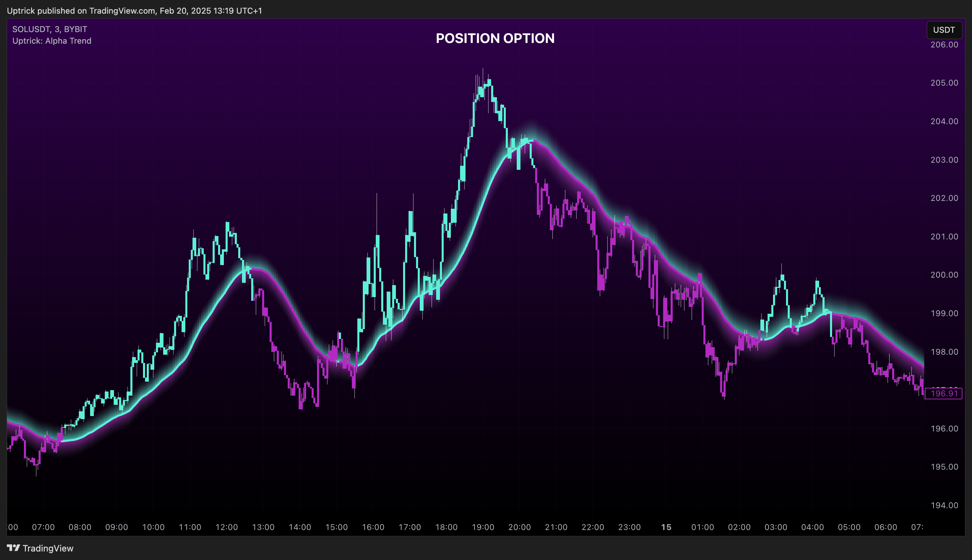The width and height of the screenshot is (972, 560).
Task: Click the 201.00 price axis label
Action: point(944,236)
